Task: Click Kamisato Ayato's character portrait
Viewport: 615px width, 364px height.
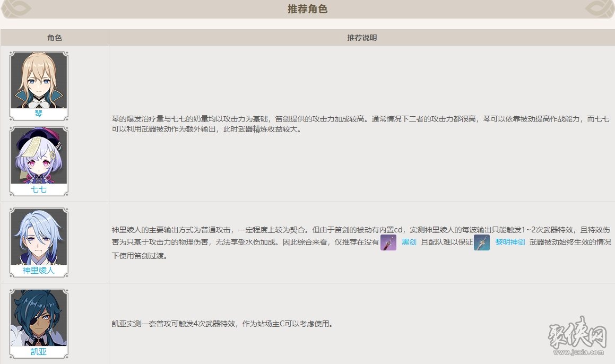Action: tap(39, 237)
